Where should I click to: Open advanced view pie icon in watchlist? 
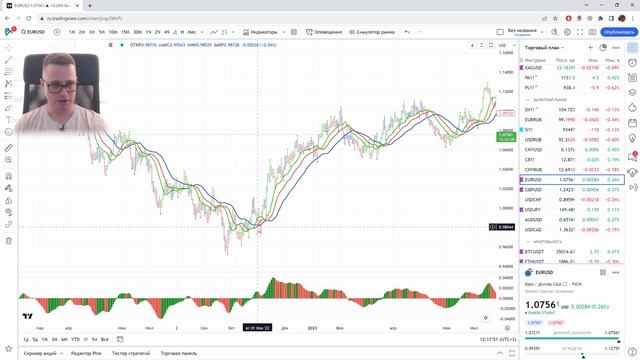pos(603,48)
